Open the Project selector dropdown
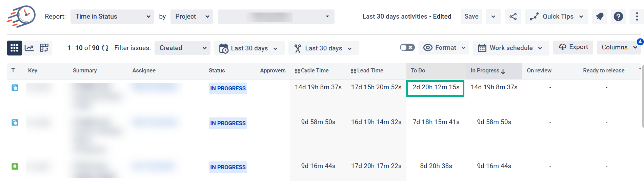 coord(192,17)
